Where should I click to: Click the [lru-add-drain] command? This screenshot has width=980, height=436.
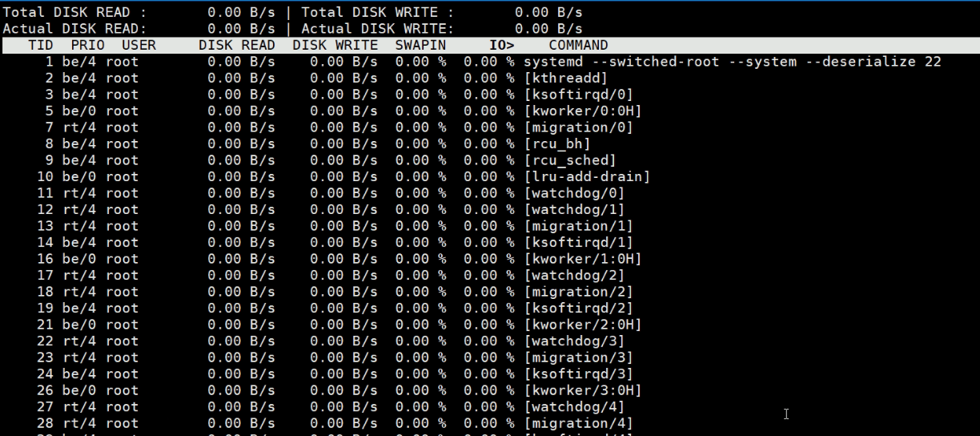click(x=586, y=177)
